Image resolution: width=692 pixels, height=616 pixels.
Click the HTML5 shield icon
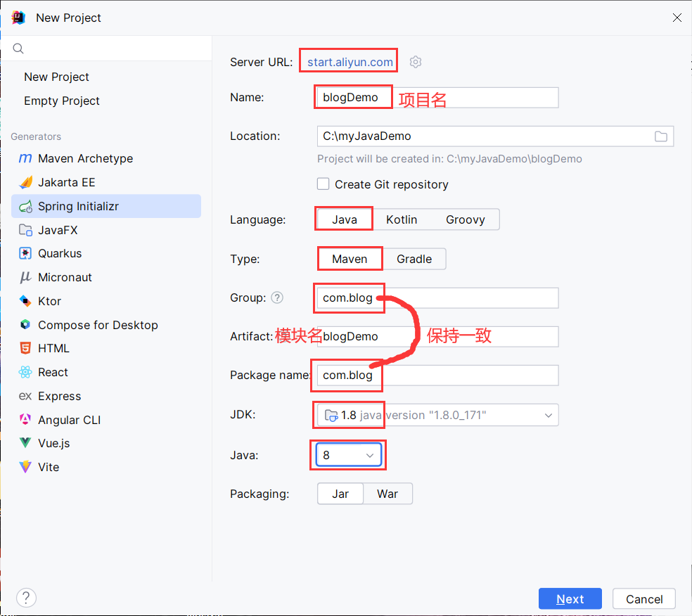tap(25, 348)
